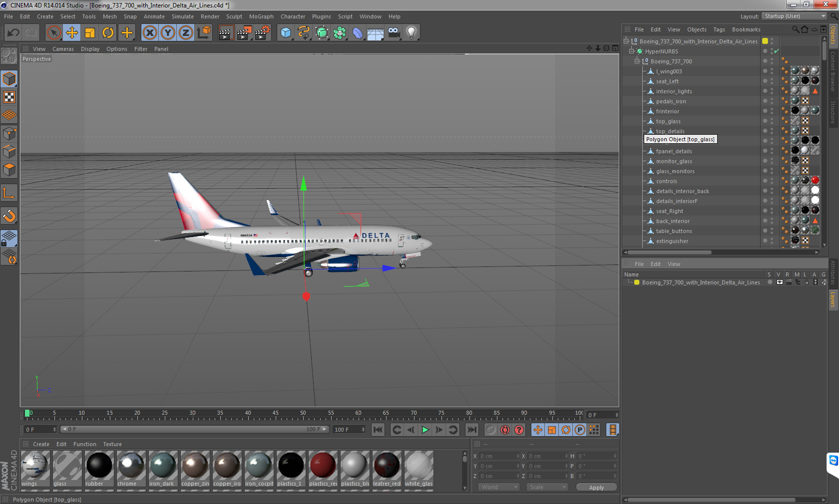Activate the Rotate tool in top toolbar
Screen dimensions: 839x504
click(108, 33)
